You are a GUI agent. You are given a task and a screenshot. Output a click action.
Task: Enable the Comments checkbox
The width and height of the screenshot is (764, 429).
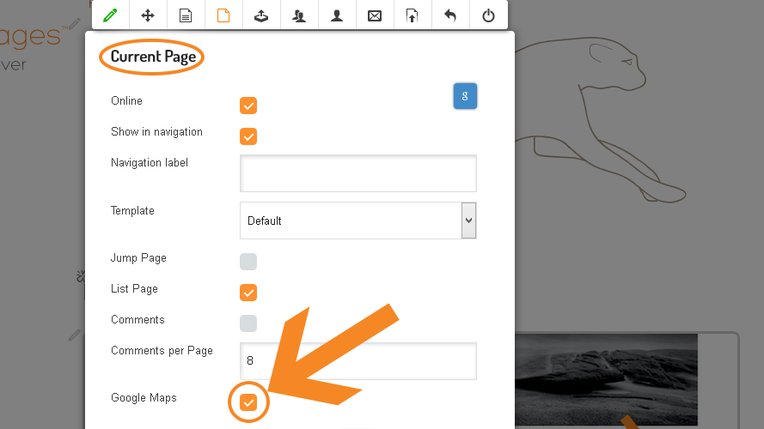coord(249,323)
